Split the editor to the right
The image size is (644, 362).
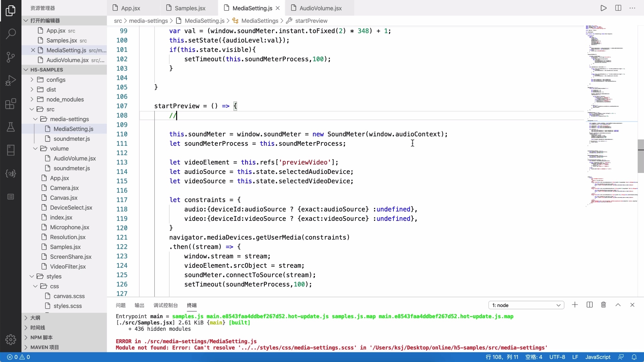click(x=618, y=8)
